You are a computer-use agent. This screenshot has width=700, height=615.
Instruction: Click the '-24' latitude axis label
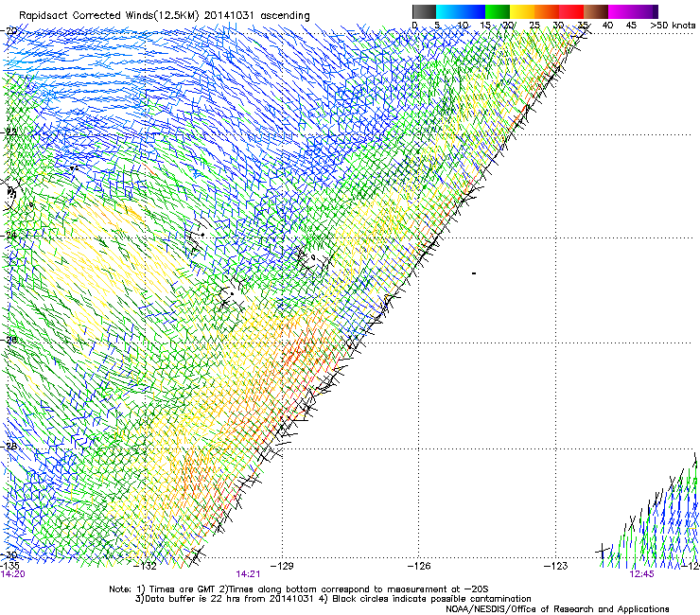[9, 236]
